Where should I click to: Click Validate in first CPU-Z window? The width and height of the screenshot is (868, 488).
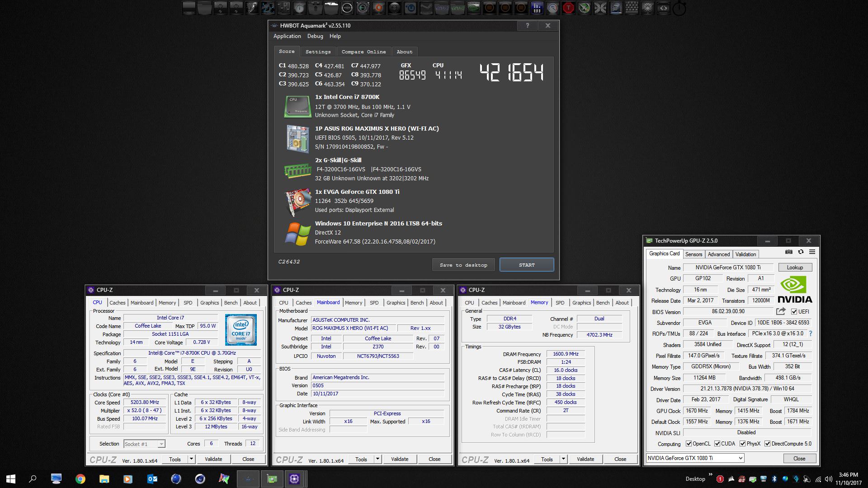click(x=213, y=459)
